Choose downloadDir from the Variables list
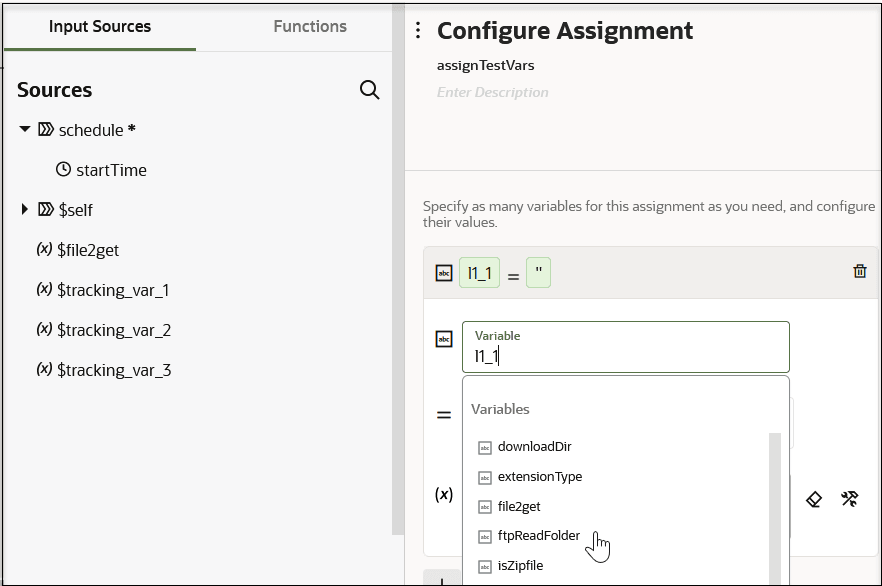 [x=534, y=447]
